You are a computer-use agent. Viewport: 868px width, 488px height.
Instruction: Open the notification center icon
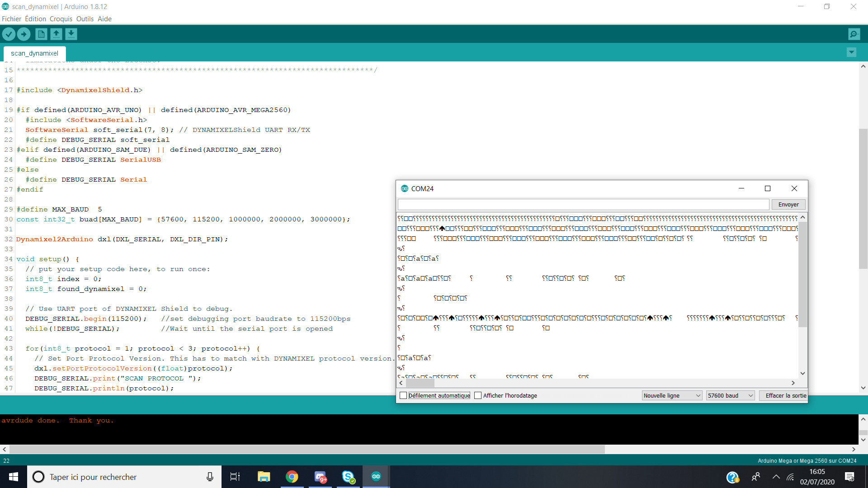point(849,477)
